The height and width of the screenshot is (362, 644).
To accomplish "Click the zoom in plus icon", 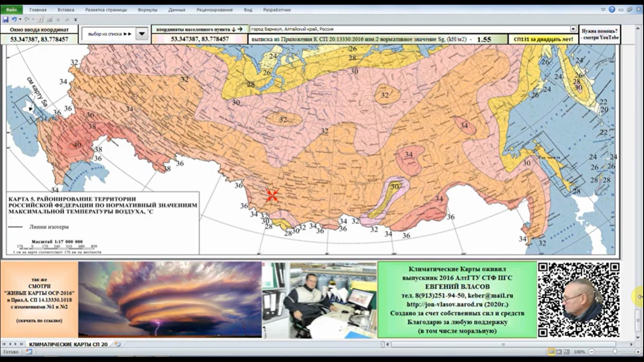I will coord(637,352).
